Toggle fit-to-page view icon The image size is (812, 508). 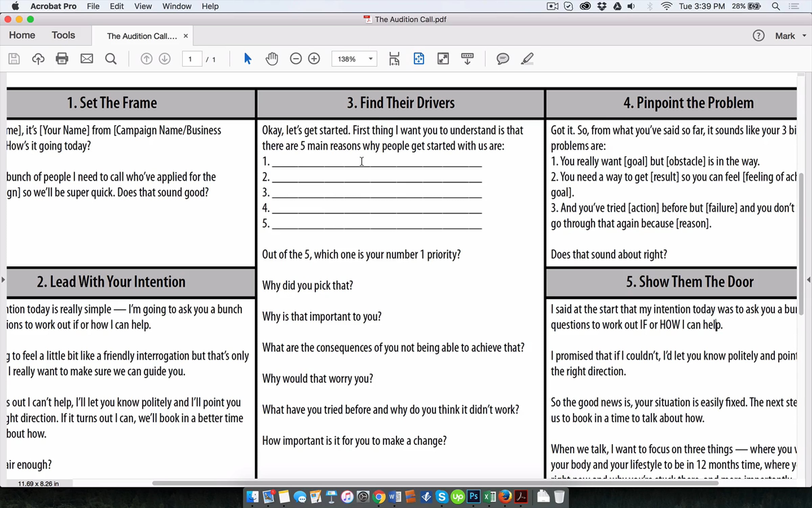click(x=419, y=59)
